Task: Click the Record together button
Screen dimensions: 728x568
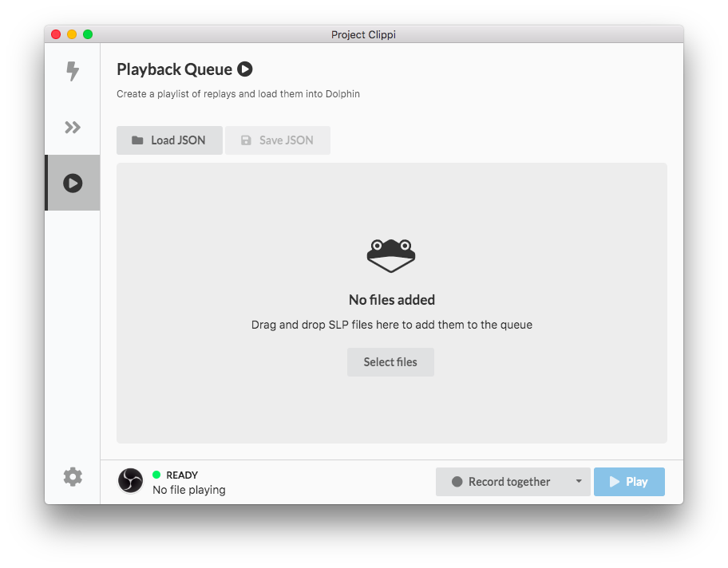Action: coord(501,482)
